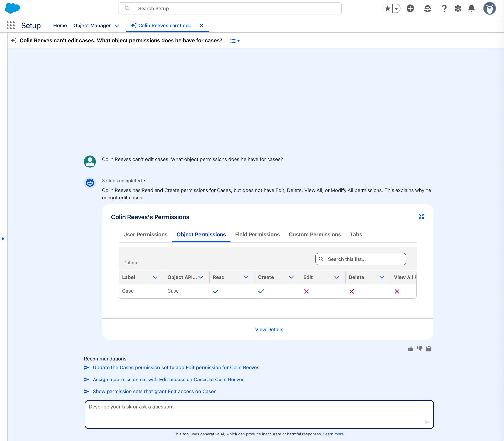Select the Object Permissions tab
This screenshot has width=504, height=441.
click(201, 235)
